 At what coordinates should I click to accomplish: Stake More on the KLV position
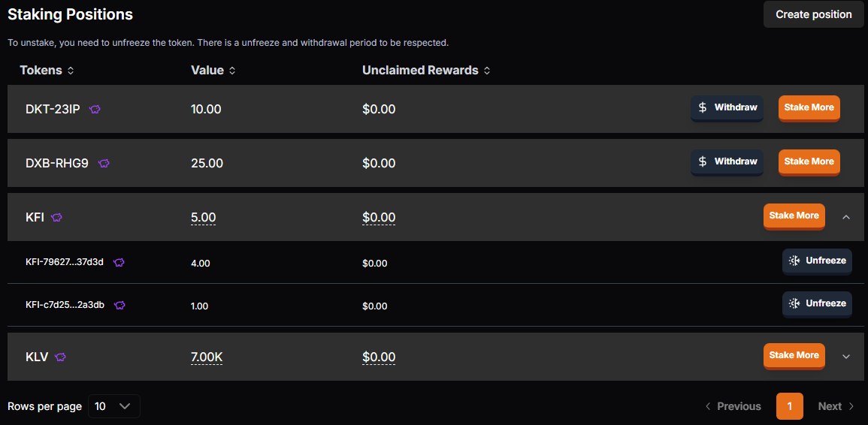(x=794, y=356)
